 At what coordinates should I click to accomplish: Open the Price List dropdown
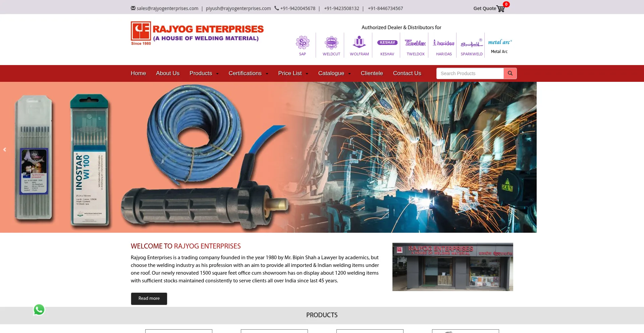293,73
